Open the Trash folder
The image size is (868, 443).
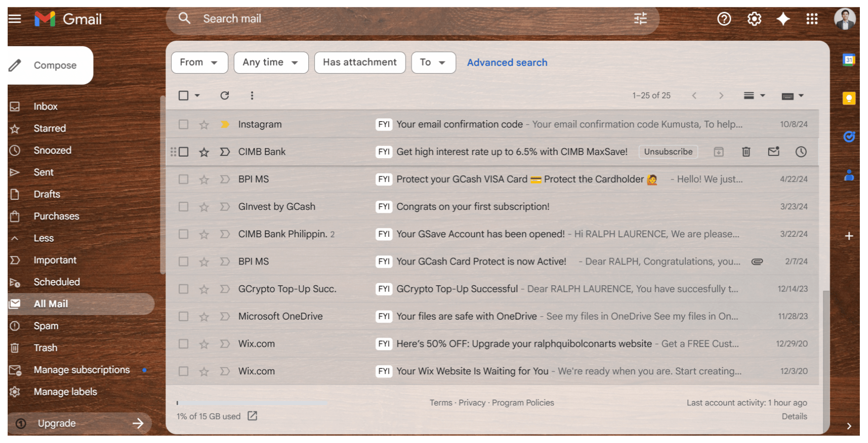[x=45, y=348]
